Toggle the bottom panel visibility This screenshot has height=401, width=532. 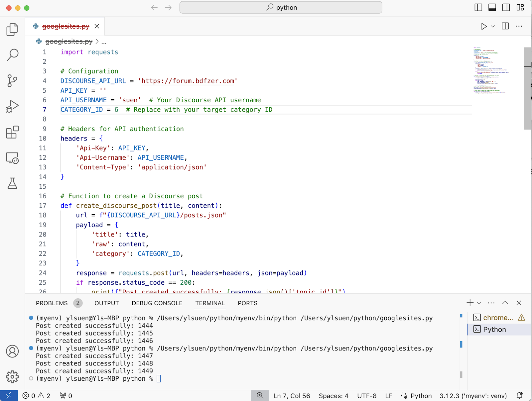click(x=492, y=7)
